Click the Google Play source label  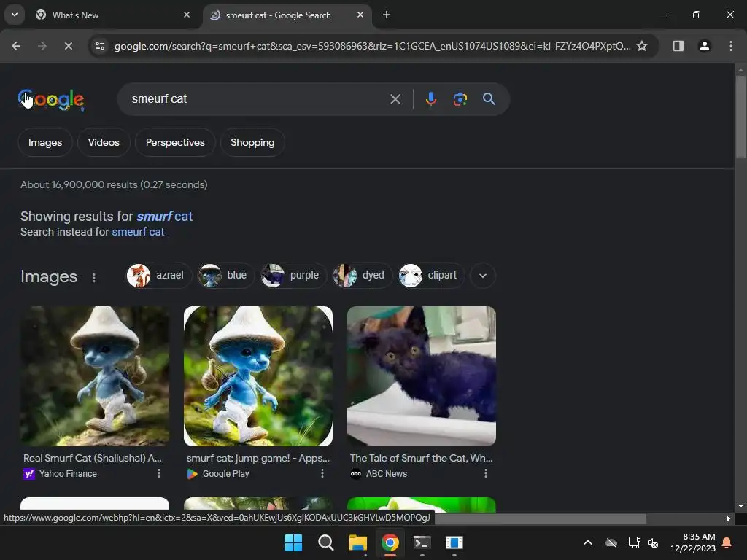tap(225, 474)
